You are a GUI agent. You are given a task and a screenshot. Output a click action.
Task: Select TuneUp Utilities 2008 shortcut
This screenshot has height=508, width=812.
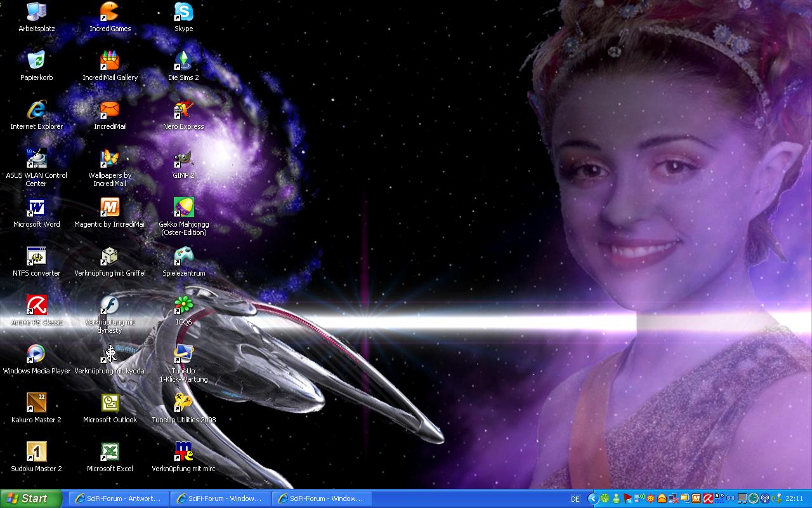183,404
